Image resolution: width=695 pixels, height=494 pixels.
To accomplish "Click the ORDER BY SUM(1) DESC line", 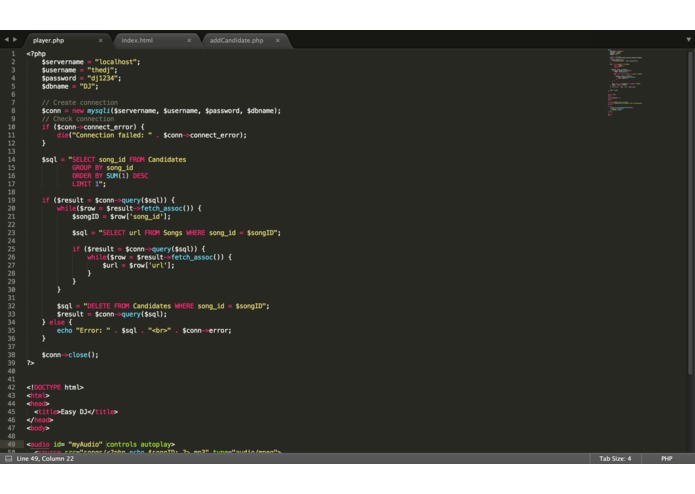I will (110, 176).
